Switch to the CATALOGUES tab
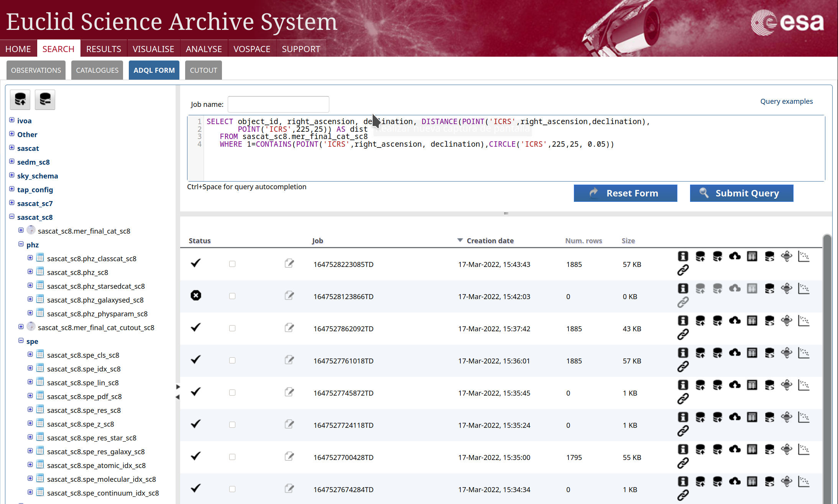The width and height of the screenshot is (838, 504). [x=97, y=70]
